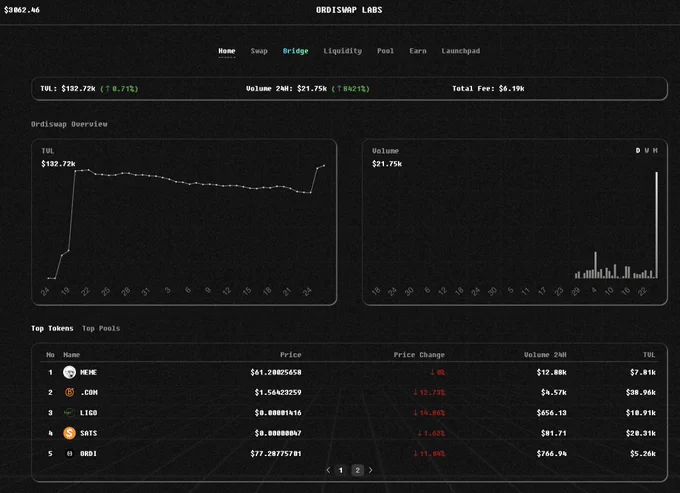680x493 pixels.
Task: Click TVL $132.72k stat in summary bar
Action: (x=89, y=88)
